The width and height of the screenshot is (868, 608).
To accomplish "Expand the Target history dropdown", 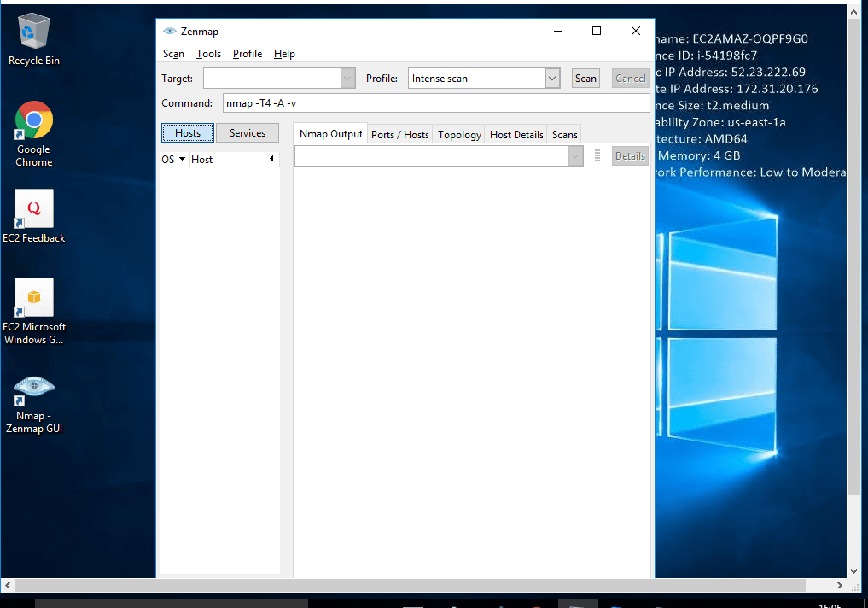I will pyautogui.click(x=347, y=78).
